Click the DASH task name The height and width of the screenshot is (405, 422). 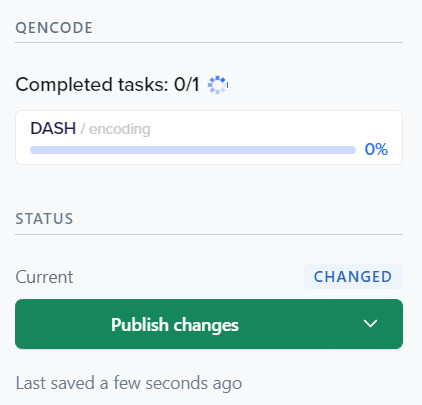[x=53, y=128]
